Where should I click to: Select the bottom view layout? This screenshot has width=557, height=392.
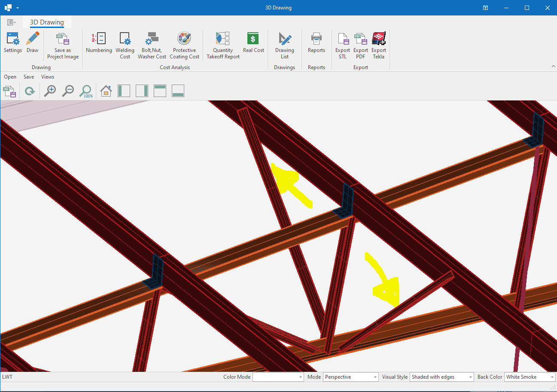pyautogui.click(x=178, y=91)
